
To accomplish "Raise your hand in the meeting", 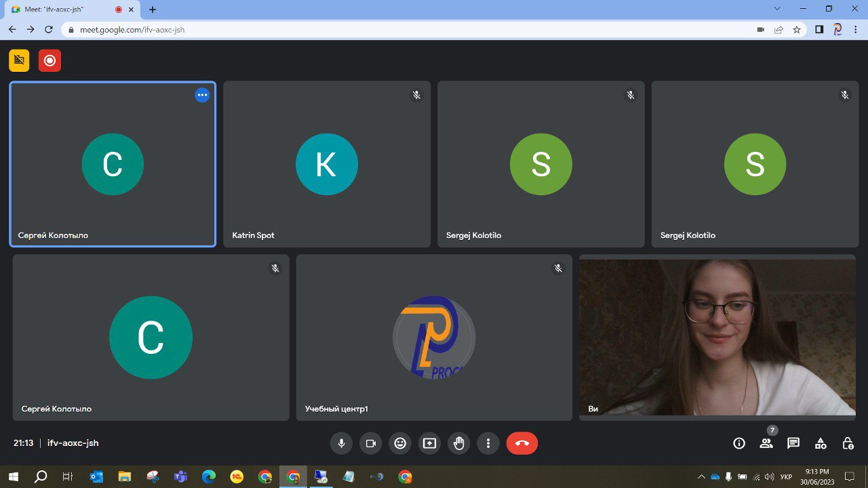I will (x=459, y=443).
